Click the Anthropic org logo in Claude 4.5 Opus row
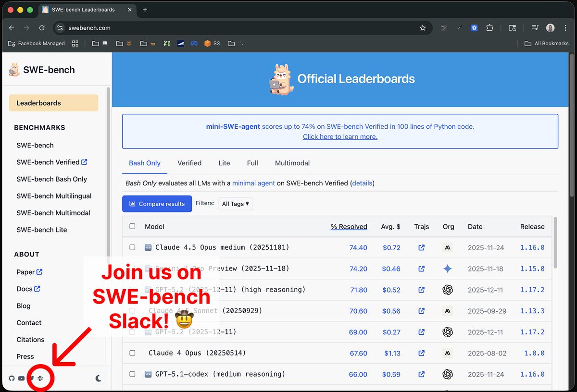The image size is (577, 392). [448, 248]
